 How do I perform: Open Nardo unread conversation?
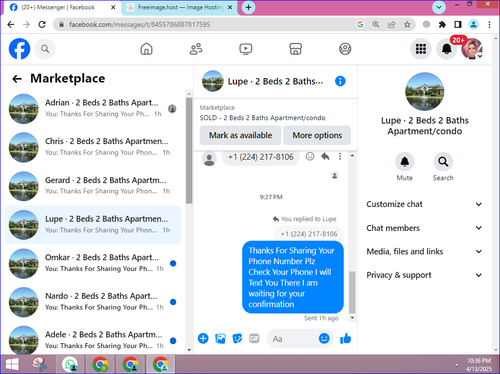[93, 302]
